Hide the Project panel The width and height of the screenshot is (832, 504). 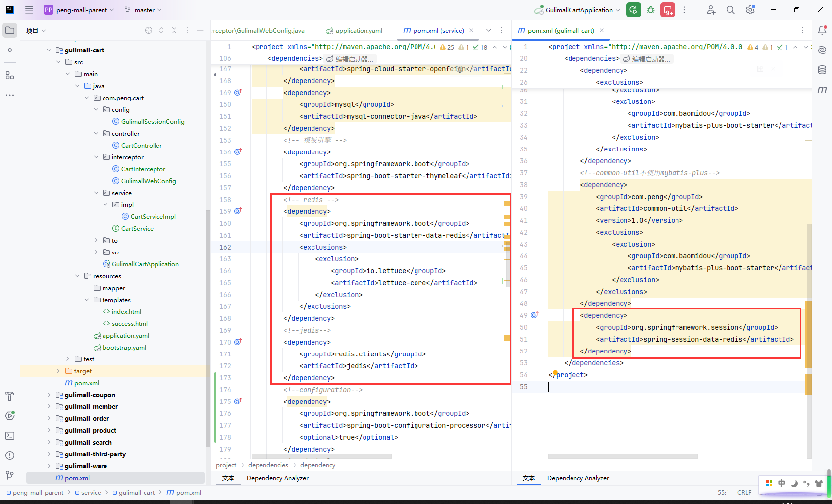[200, 30]
